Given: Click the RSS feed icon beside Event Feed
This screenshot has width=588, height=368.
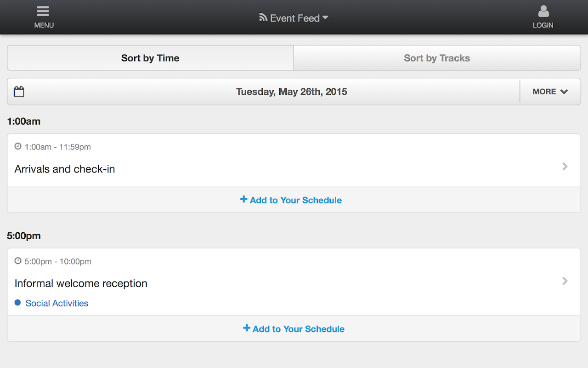Looking at the screenshot, I should pos(263,17).
